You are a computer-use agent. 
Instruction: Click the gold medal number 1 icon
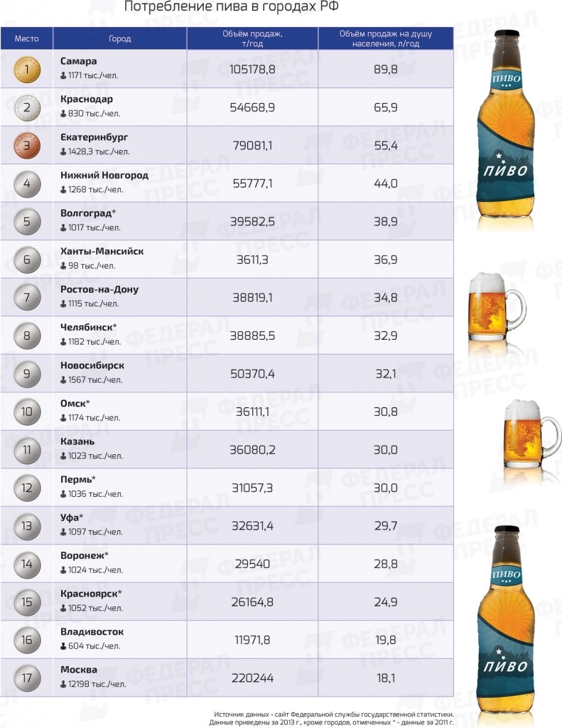coord(27,70)
